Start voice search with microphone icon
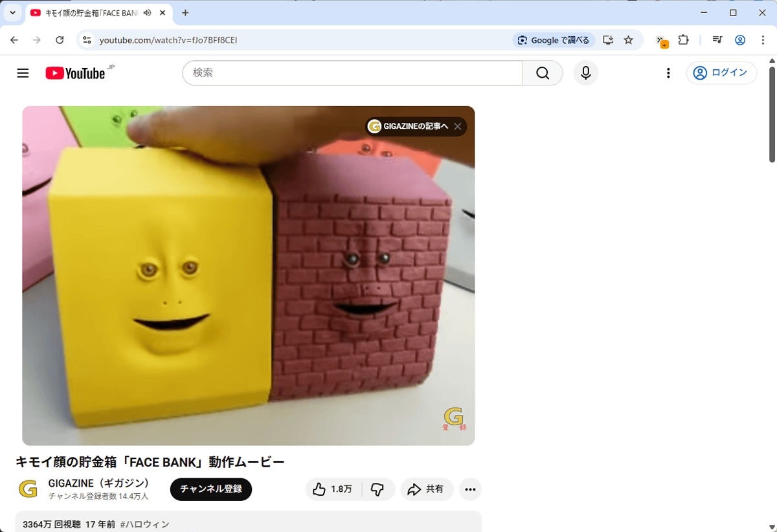Screen dimensions: 777x532 585,73
